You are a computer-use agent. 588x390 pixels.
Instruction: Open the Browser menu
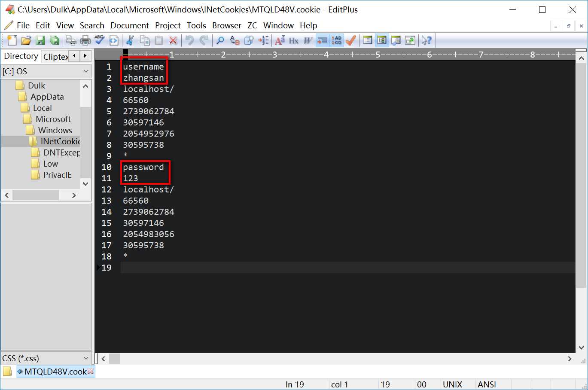[227, 26]
